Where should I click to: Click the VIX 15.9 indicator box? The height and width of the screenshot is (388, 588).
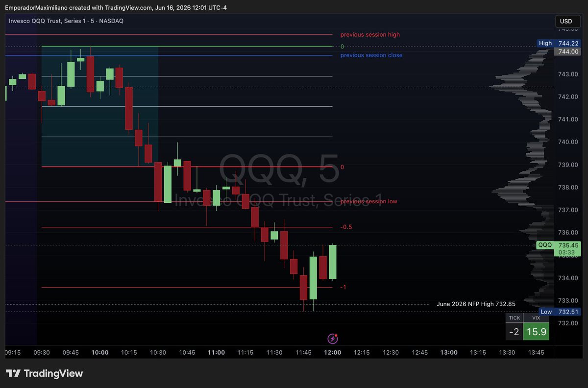click(x=536, y=332)
